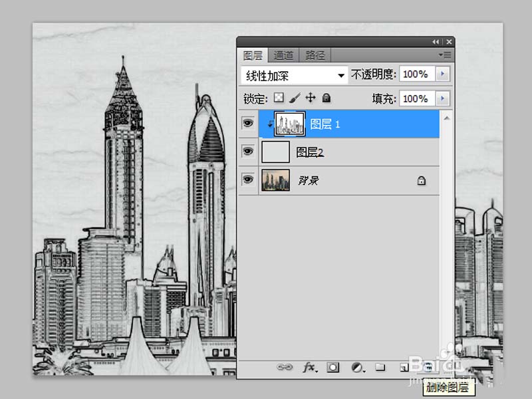Toggle visibility of 图层 1

tap(247, 123)
